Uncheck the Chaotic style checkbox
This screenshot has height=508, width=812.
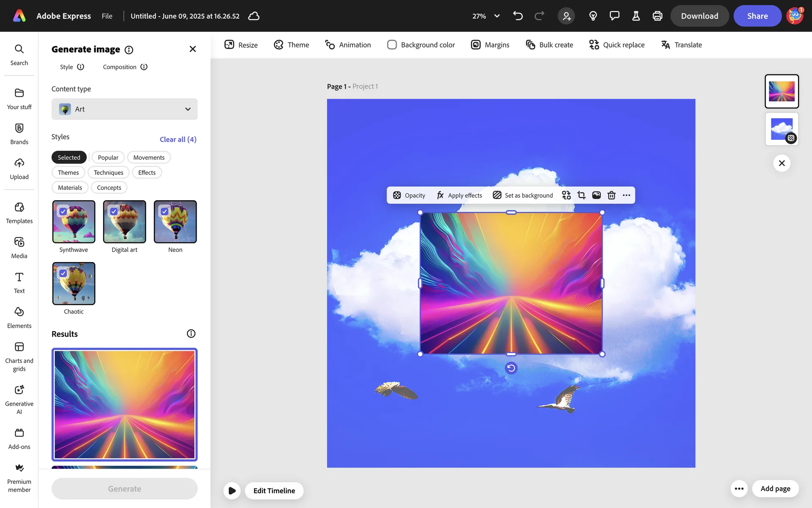[x=63, y=273]
